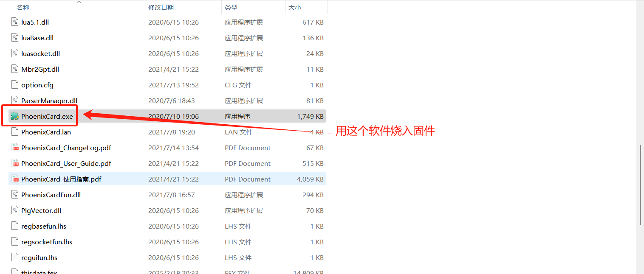Select the type CFG 文件 for option.cfg
This screenshot has width=644, height=274.
click(238, 85)
